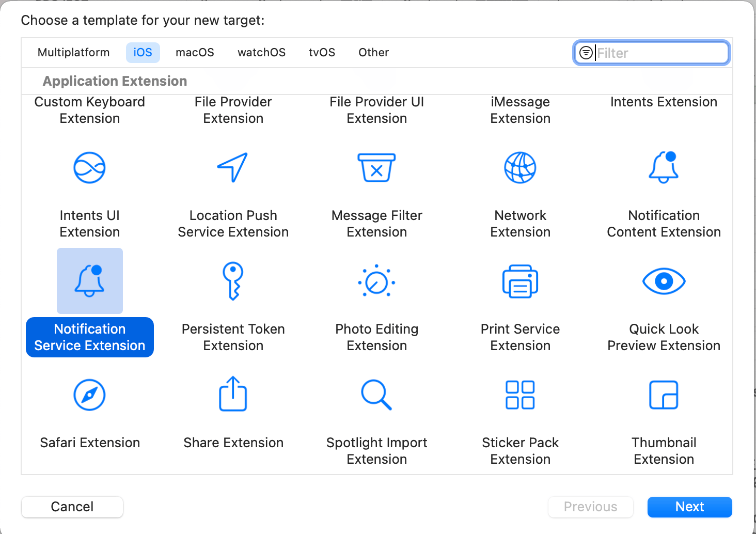Image resolution: width=756 pixels, height=534 pixels.
Task: Click the Cancel button
Action: [x=72, y=507]
